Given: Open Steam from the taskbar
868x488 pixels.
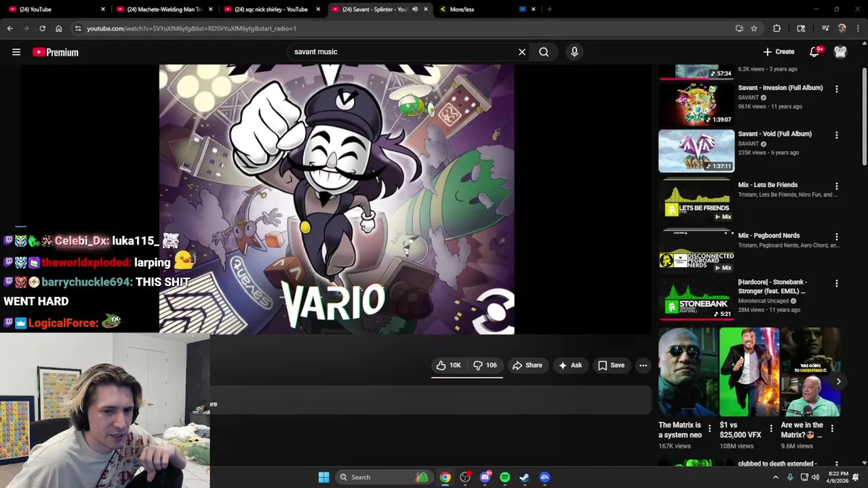Looking at the screenshot, I should point(524,477).
